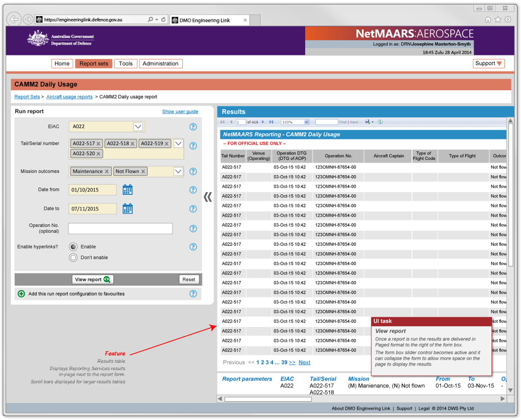Click the current page number box

tap(241, 122)
